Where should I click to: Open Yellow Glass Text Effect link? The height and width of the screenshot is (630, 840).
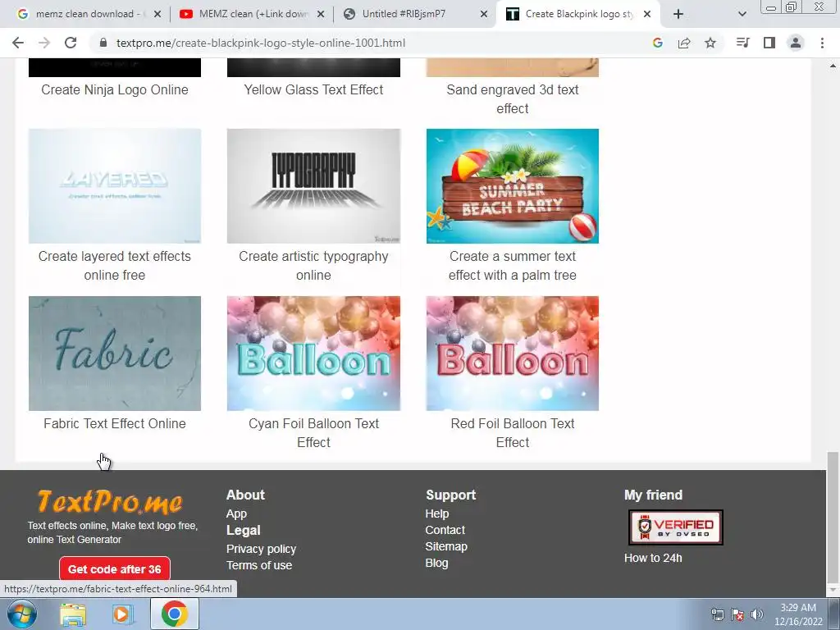tap(313, 89)
